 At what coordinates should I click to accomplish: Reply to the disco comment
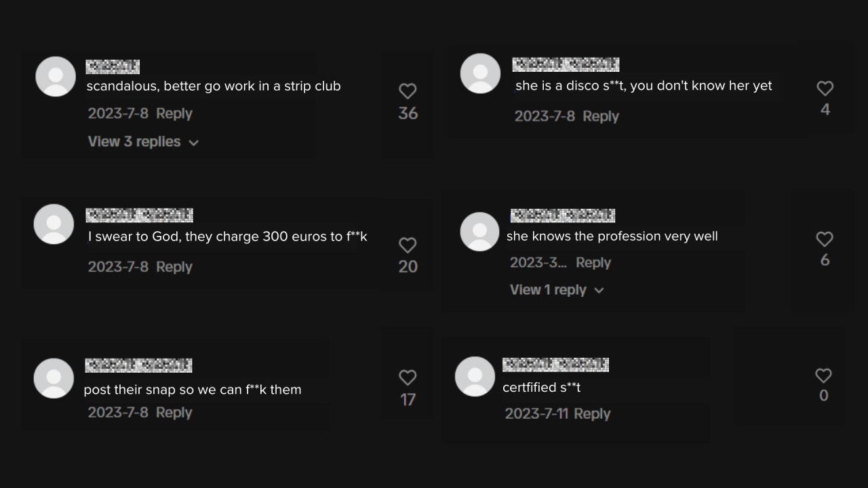tap(601, 116)
